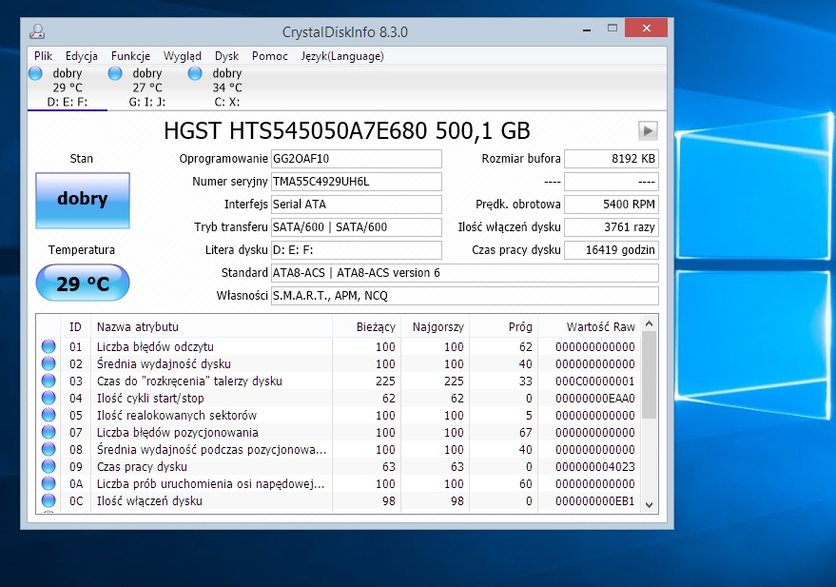Click the blue 'dobry' health status button

click(83, 200)
